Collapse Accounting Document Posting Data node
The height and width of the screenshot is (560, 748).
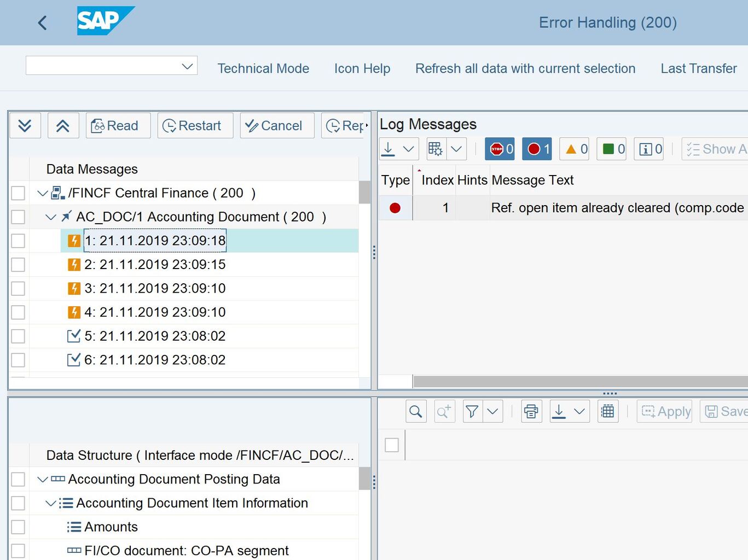[42, 480]
